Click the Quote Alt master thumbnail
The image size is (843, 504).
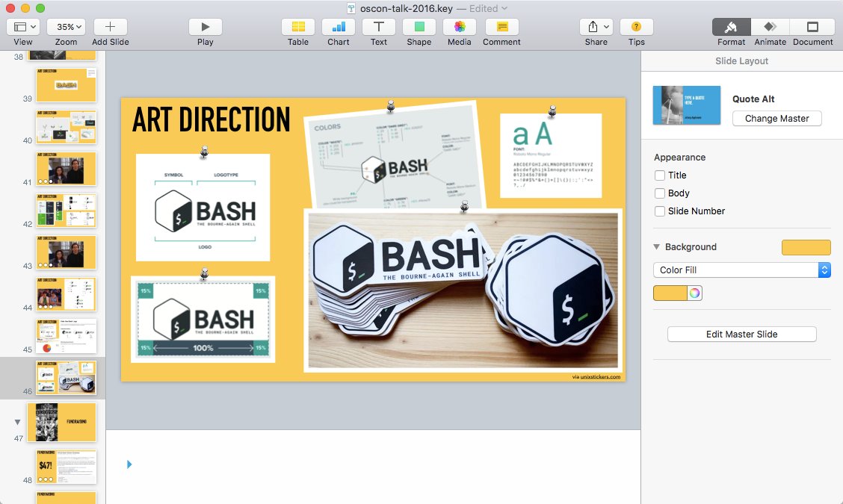687,105
